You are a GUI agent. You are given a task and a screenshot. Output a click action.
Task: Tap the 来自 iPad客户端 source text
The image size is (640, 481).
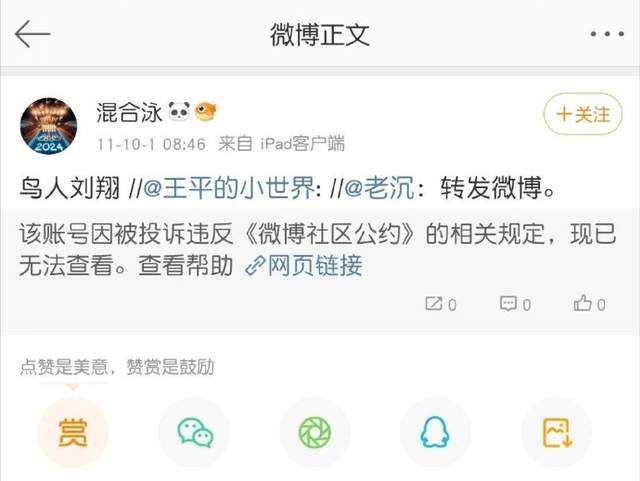tap(281, 144)
